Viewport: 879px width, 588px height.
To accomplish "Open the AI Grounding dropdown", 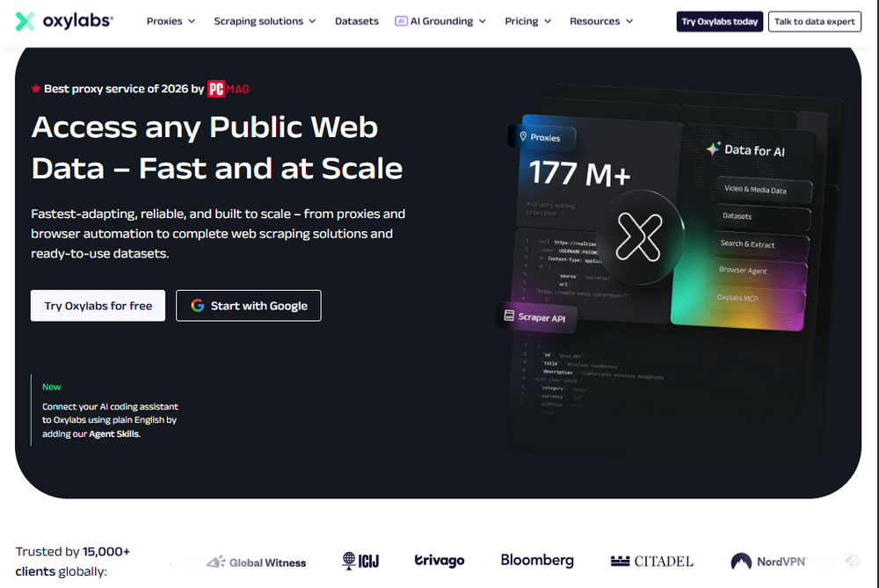I will click(440, 21).
